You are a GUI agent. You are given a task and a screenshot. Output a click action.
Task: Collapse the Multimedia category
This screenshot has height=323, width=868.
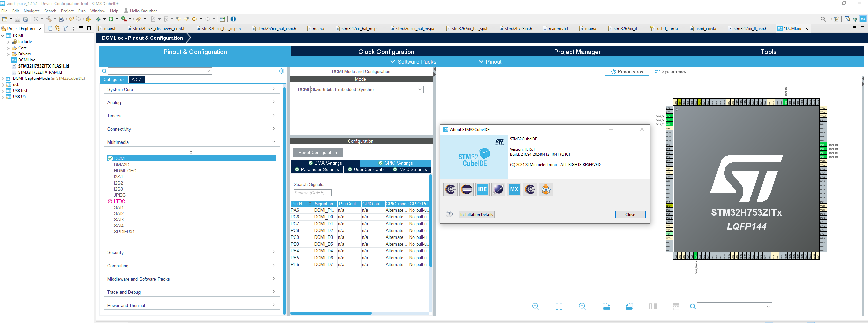(x=191, y=142)
